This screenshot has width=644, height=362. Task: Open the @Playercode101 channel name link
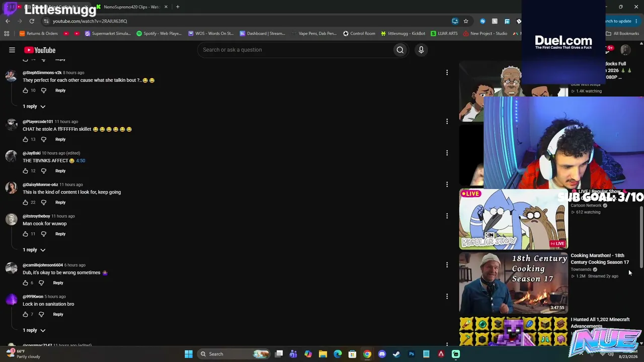pyautogui.click(x=38, y=122)
